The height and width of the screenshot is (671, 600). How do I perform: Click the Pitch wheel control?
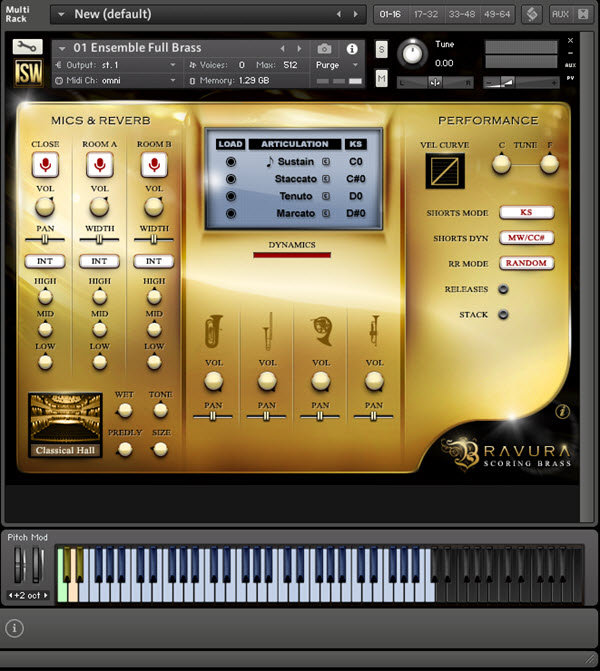tap(20, 565)
